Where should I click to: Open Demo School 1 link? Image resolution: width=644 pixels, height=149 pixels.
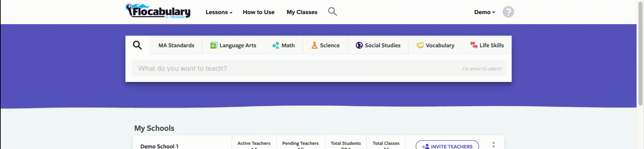(x=159, y=146)
